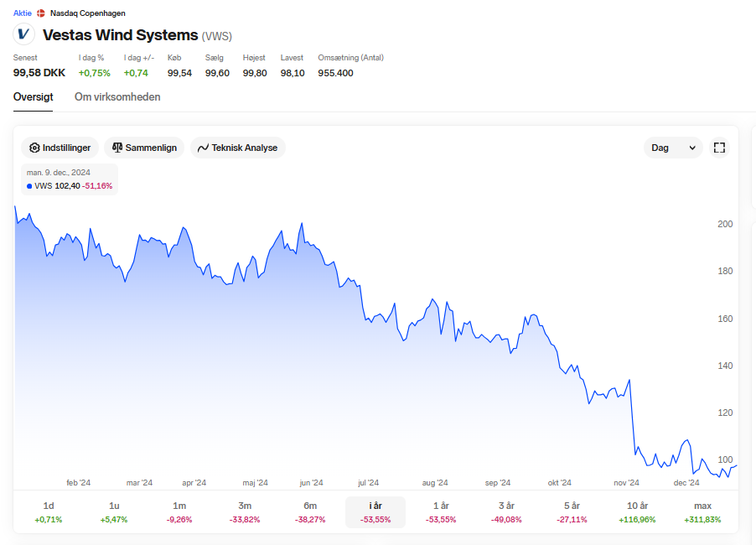This screenshot has height=545, width=756.
Task: Select the 1u time range
Action: click(x=114, y=512)
